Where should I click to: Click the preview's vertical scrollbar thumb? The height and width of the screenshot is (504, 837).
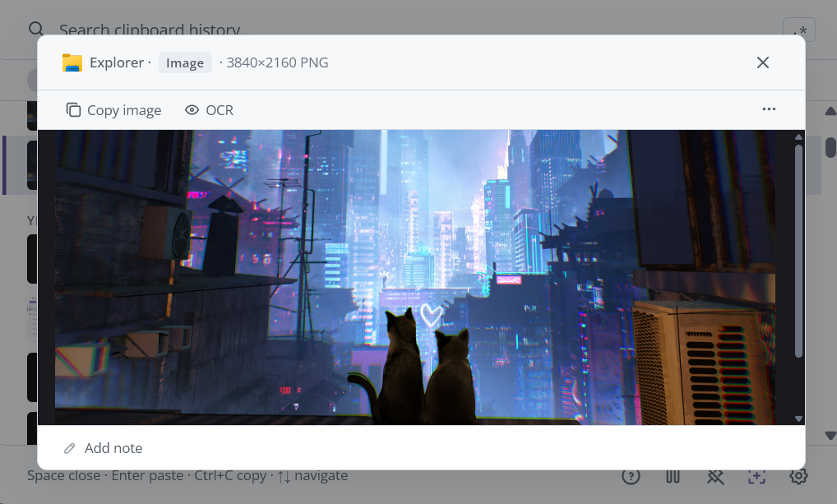click(x=798, y=251)
